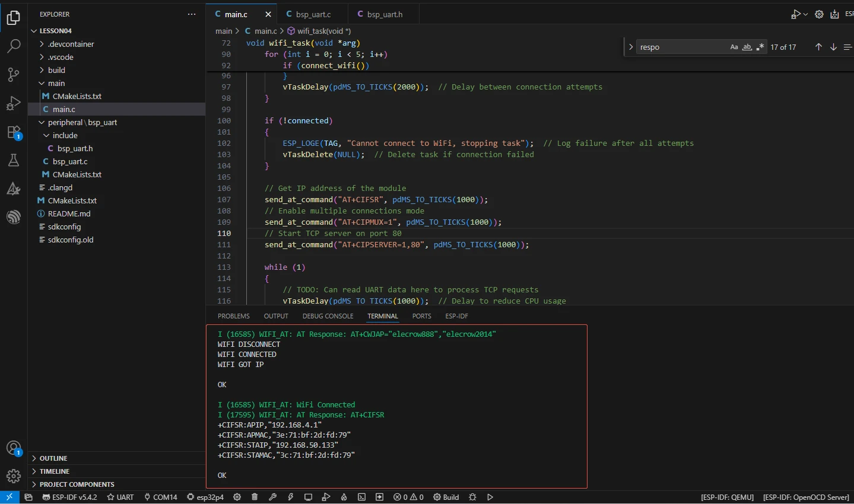This screenshot has width=854, height=504.
Task: Open the ESP-IDF Explorer icon
Action: point(14,217)
